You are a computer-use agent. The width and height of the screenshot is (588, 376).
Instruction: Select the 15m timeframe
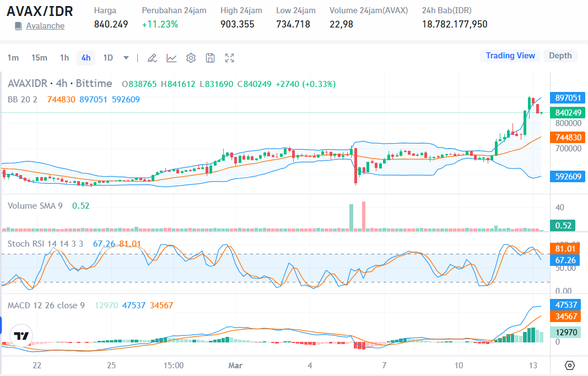[x=39, y=58]
